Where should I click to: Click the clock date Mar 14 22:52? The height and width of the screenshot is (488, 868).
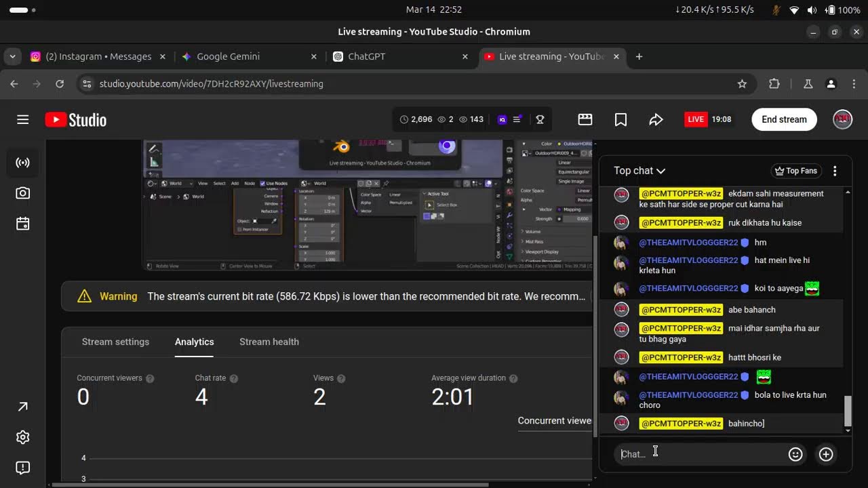(434, 10)
